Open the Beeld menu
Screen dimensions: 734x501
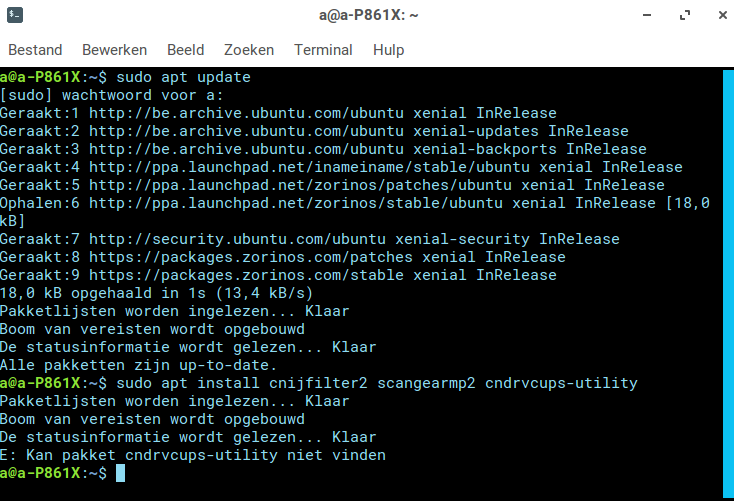(186, 50)
